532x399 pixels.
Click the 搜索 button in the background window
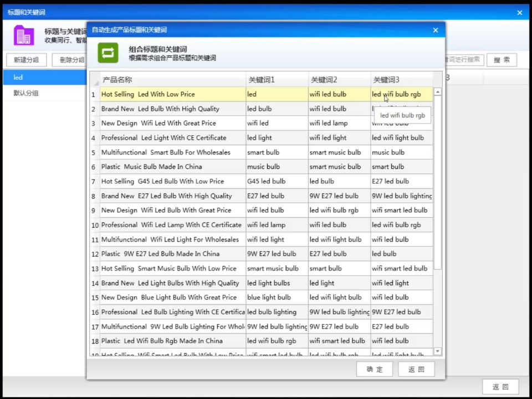[502, 60]
